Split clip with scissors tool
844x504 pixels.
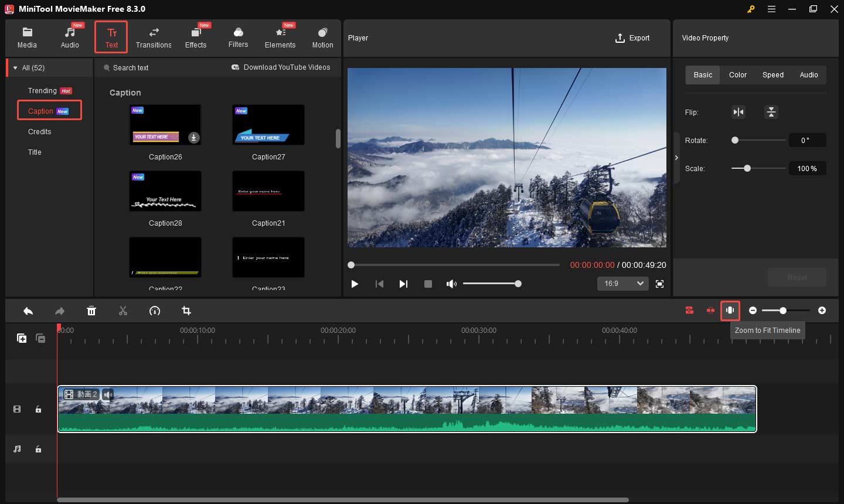pyautogui.click(x=122, y=311)
